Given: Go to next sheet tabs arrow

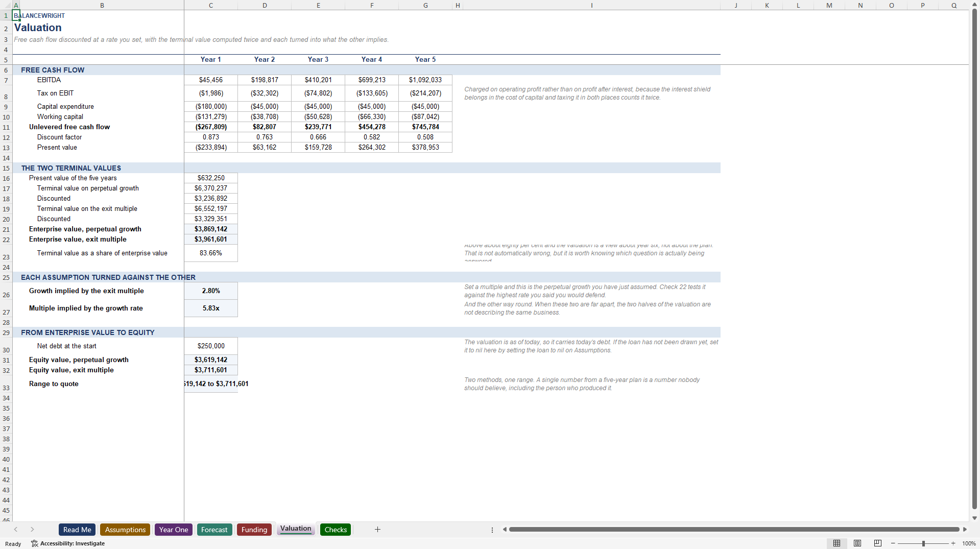Looking at the screenshot, I should 32,530.
